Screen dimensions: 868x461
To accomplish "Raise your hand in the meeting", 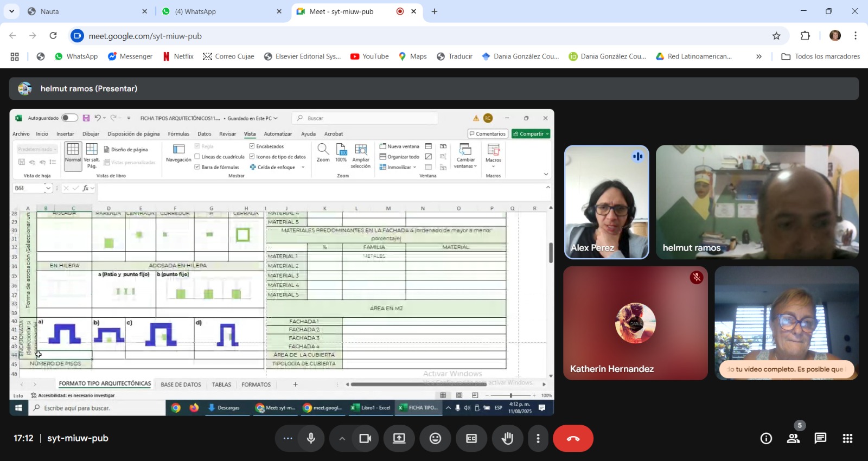I will click(507, 439).
